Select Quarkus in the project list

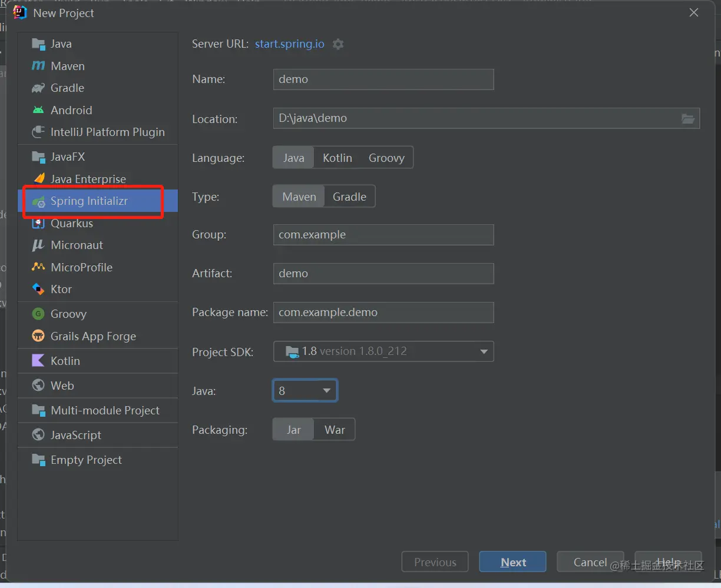click(x=98, y=223)
